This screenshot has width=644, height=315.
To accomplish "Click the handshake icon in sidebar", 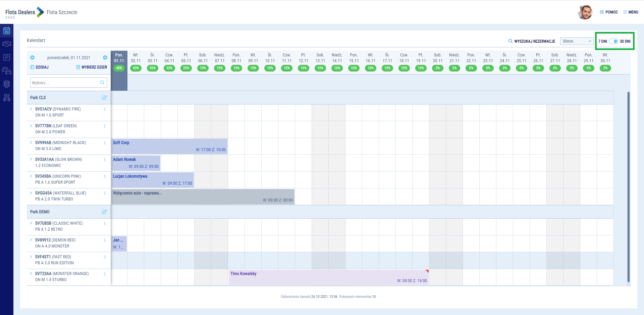I will 7,44.
